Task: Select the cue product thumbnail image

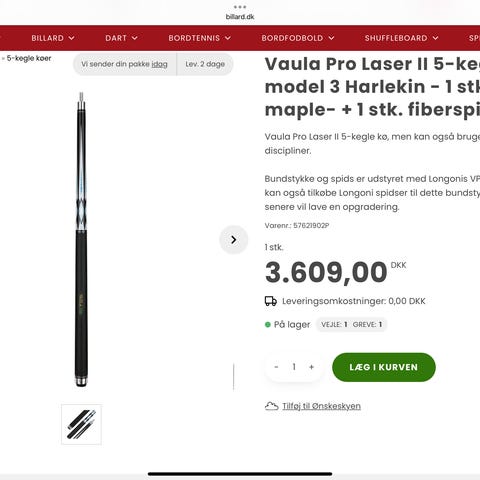Action: (81, 424)
